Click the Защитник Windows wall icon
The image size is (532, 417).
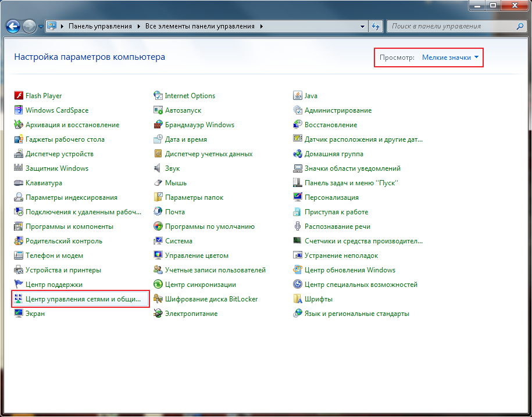(19, 168)
